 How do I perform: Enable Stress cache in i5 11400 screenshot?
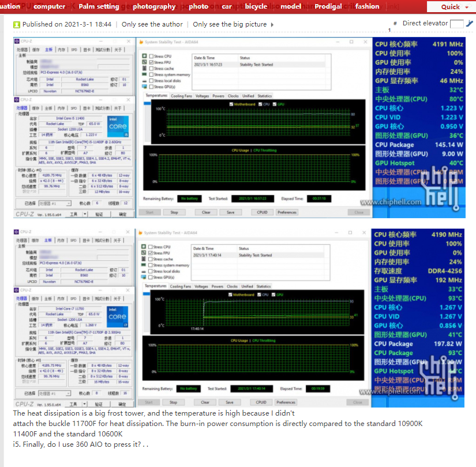point(151,68)
